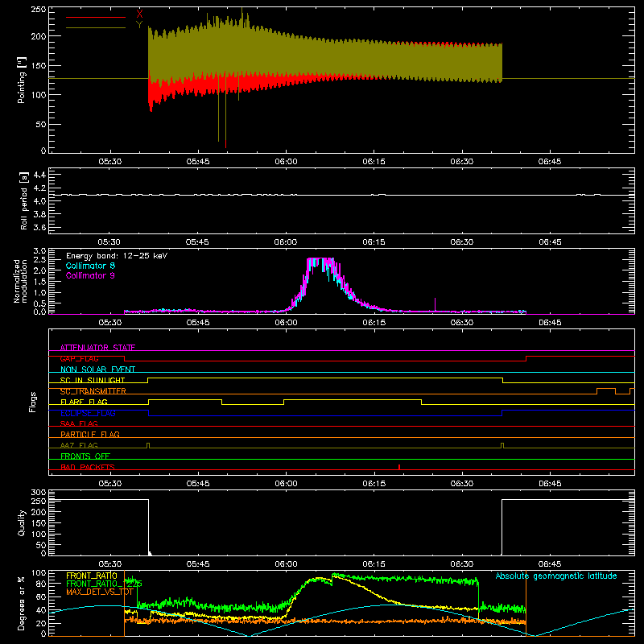Click the 'Energy band: 12-25 keV' label
This screenshot has width=644, height=644.
click(x=117, y=256)
